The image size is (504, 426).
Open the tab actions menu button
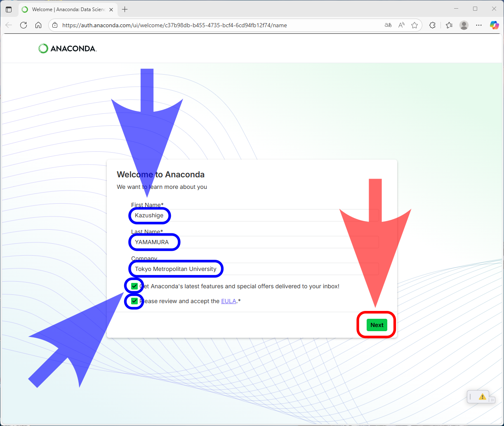click(9, 9)
